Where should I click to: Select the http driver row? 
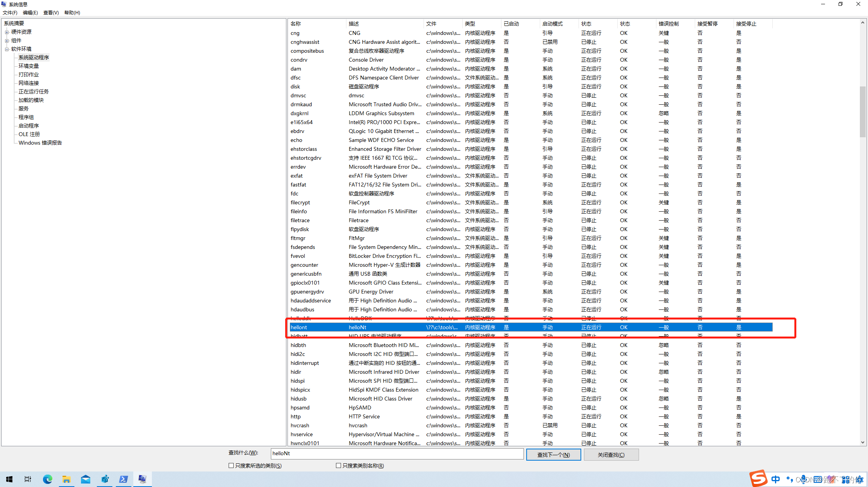point(531,417)
